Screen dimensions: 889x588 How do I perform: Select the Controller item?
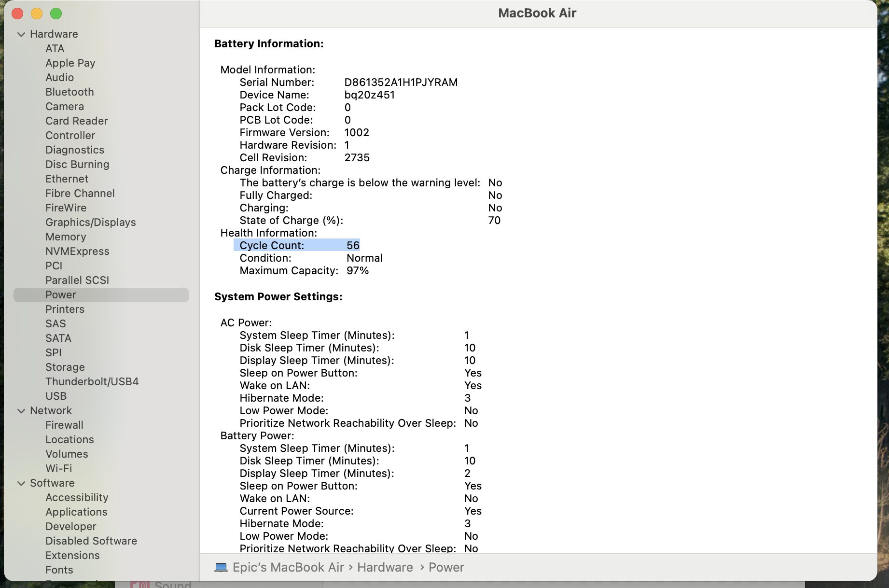coord(70,136)
